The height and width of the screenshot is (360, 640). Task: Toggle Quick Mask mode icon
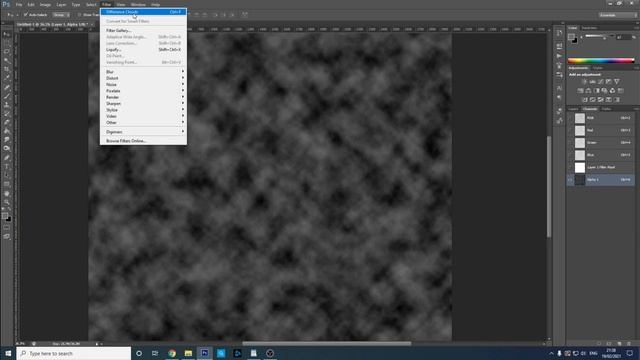click(7, 227)
